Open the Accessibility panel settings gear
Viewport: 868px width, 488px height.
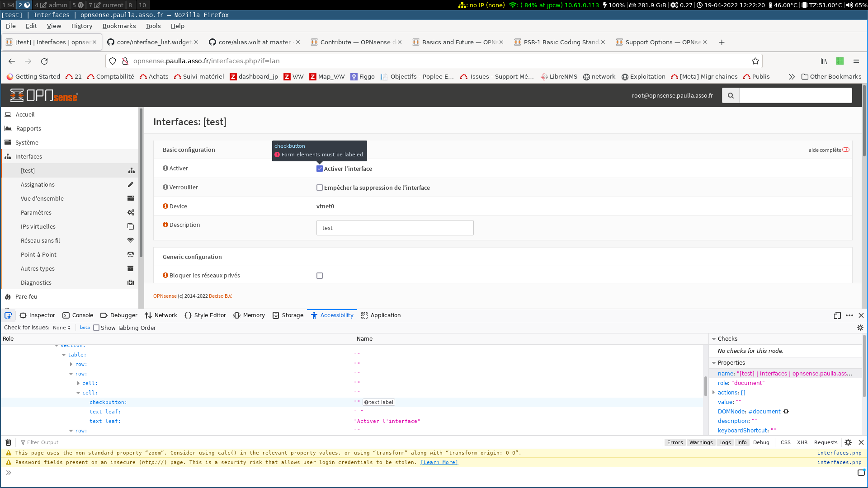860,328
